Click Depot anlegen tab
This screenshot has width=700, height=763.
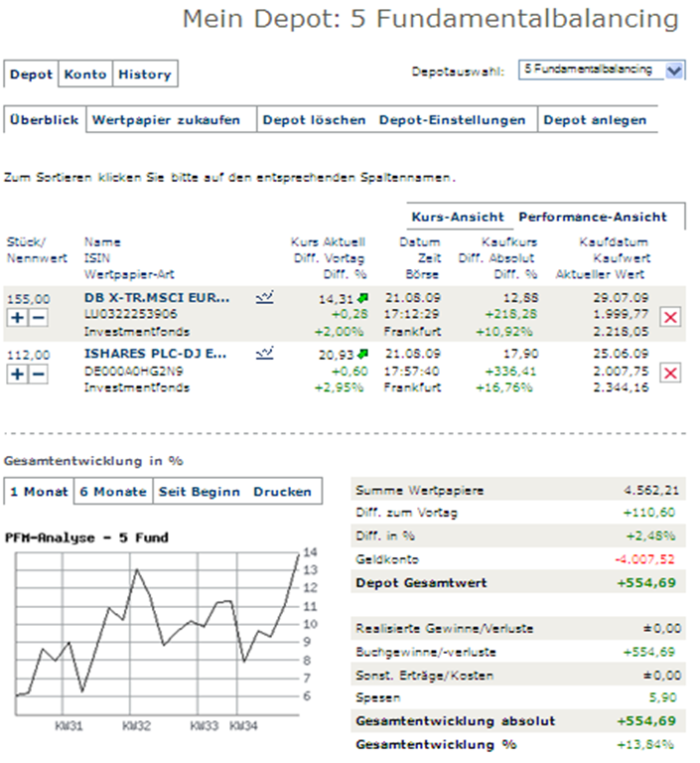click(595, 119)
